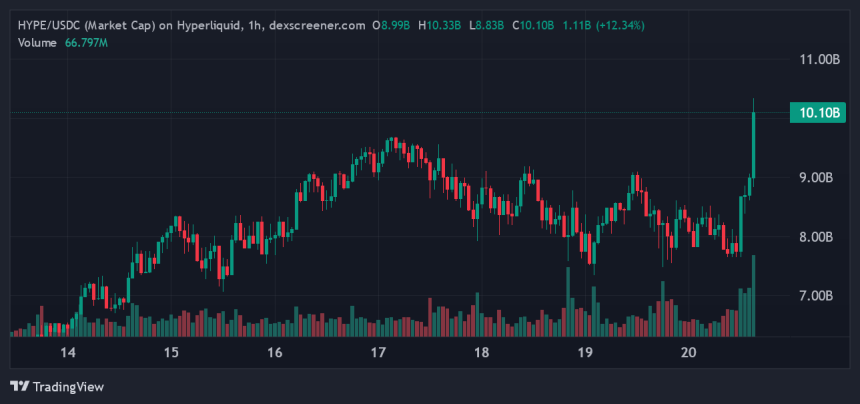Viewport: 860px width, 404px height.
Task: Select date 19 on time axis
Action: pyautogui.click(x=585, y=353)
